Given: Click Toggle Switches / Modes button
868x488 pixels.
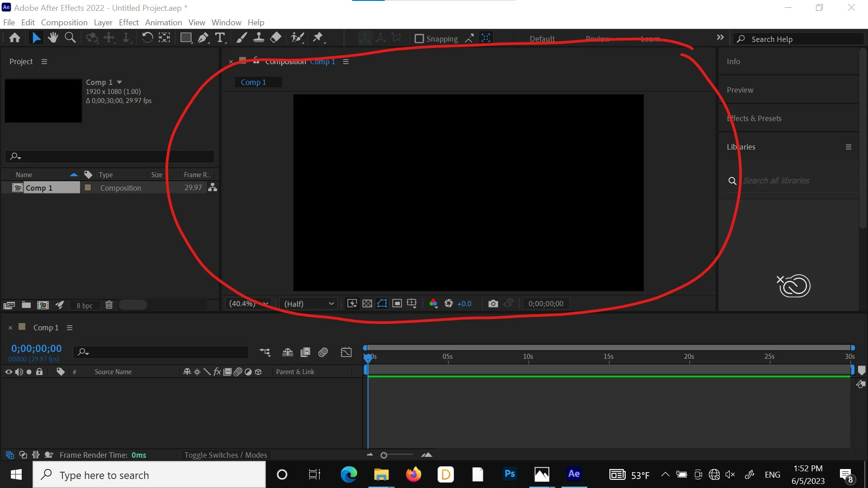Looking at the screenshot, I should (x=226, y=455).
